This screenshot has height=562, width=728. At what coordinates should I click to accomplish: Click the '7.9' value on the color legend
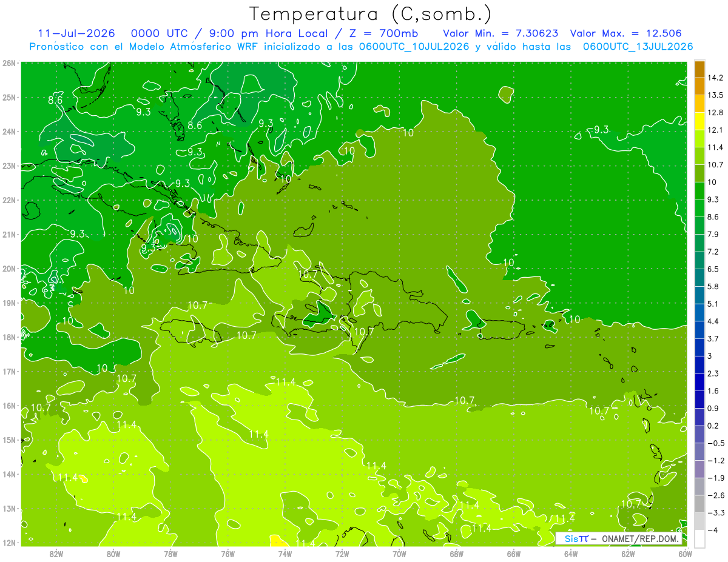pos(713,234)
